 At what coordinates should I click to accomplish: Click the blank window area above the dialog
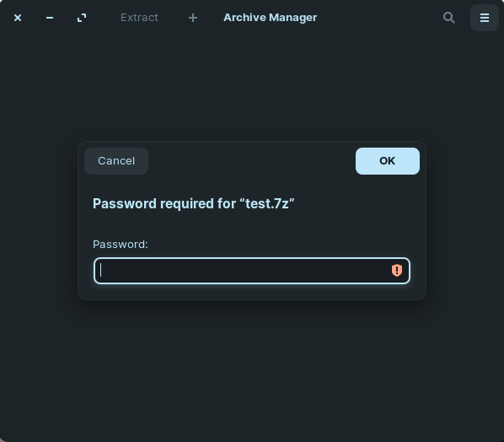click(x=252, y=87)
